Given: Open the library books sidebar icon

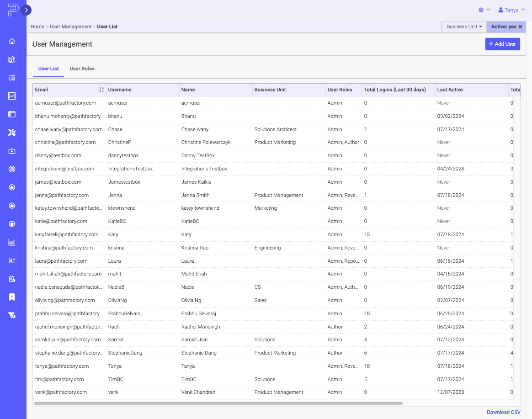Looking at the screenshot, I should click(12, 60).
